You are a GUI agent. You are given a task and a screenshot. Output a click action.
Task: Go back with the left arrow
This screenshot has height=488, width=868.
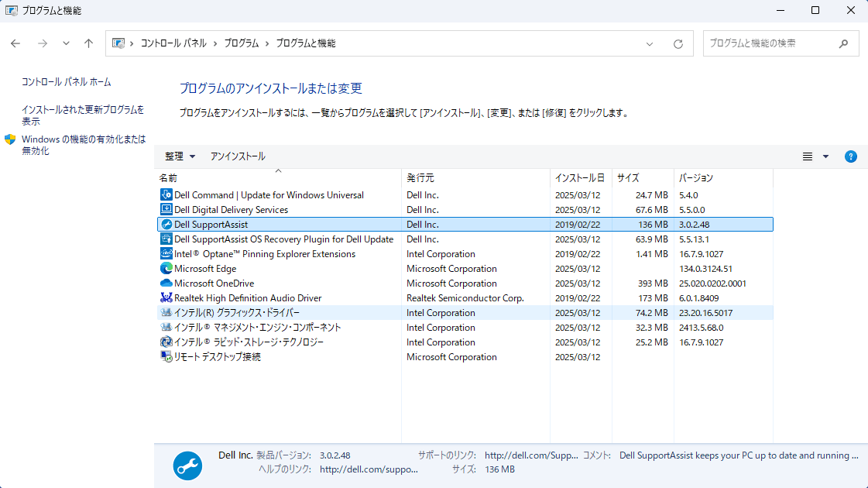tap(15, 43)
